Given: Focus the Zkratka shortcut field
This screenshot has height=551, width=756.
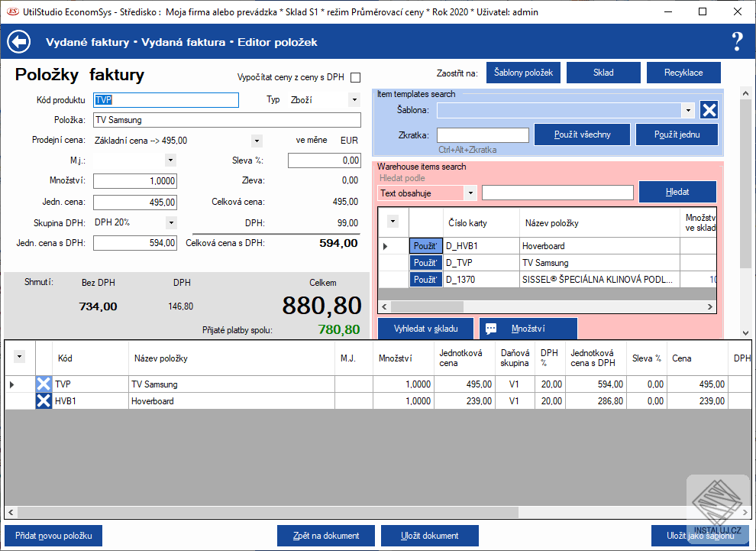Looking at the screenshot, I should click(x=483, y=135).
